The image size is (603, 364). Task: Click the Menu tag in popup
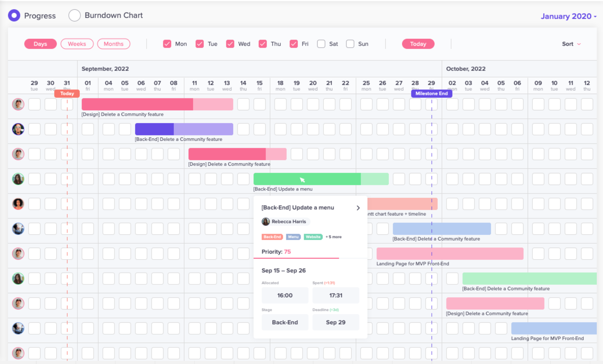coord(293,237)
